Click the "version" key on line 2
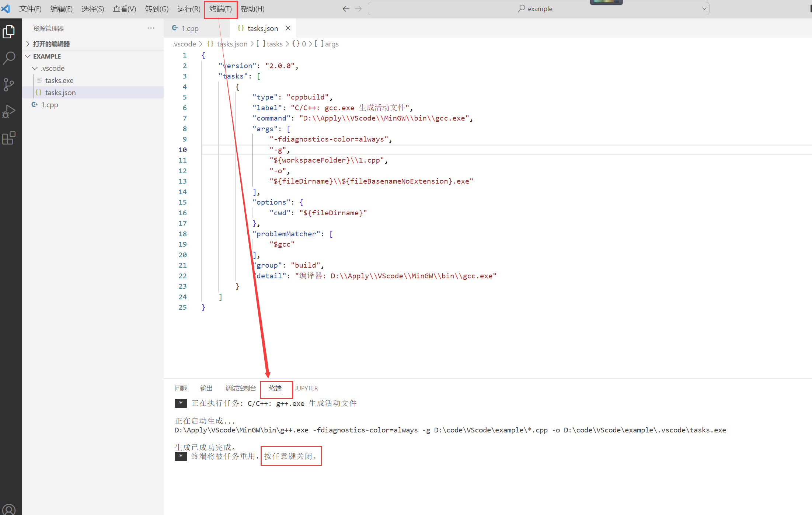Viewport: 812px width, 515px height. pos(237,66)
